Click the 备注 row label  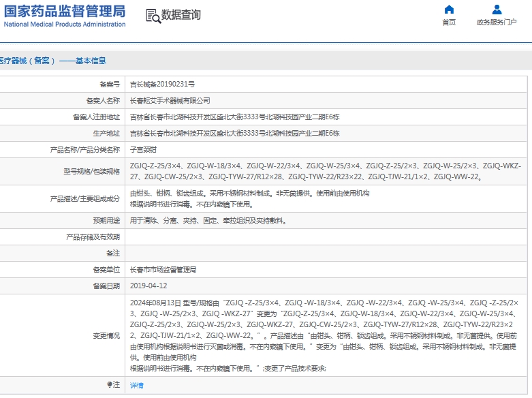(x=113, y=254)
